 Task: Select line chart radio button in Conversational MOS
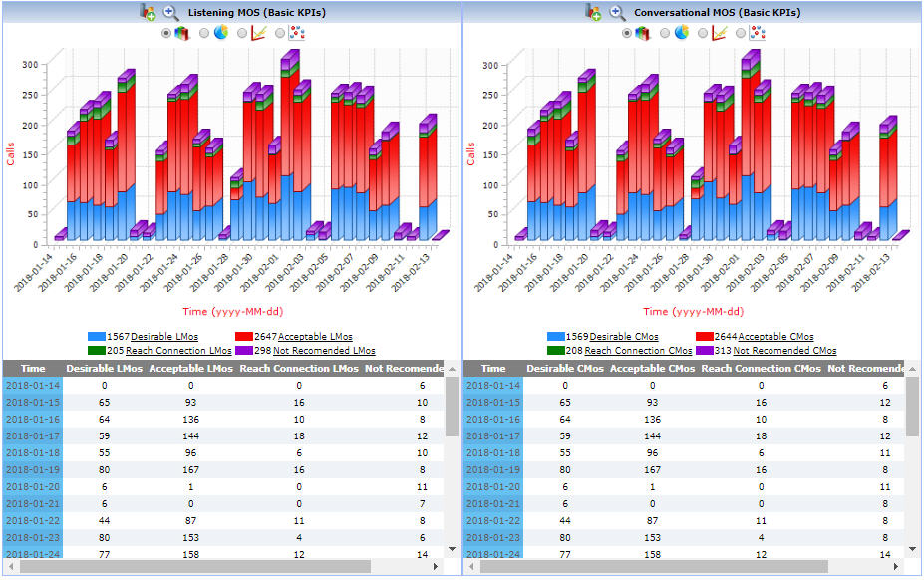703,33
